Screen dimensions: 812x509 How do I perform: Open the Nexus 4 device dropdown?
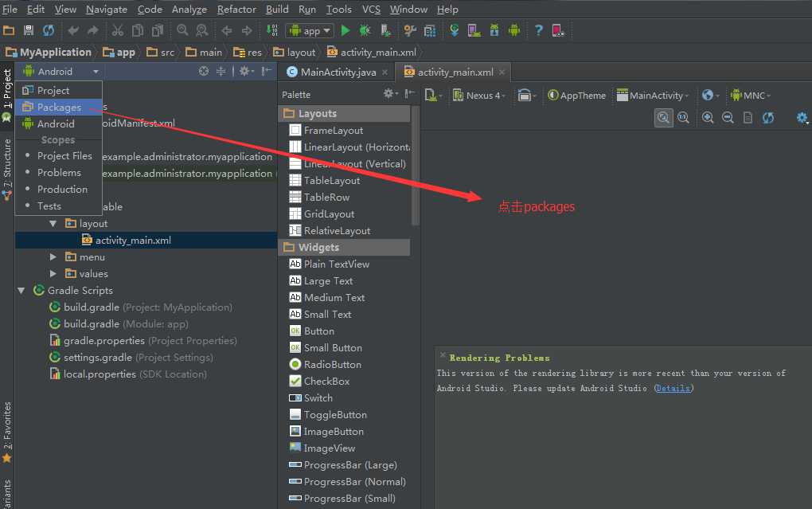coord(479,96)
